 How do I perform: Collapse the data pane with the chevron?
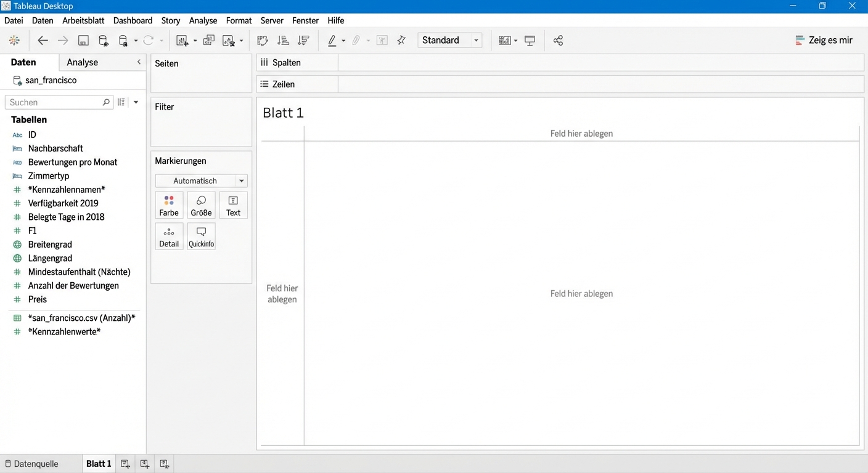click(x=139, y=62)
